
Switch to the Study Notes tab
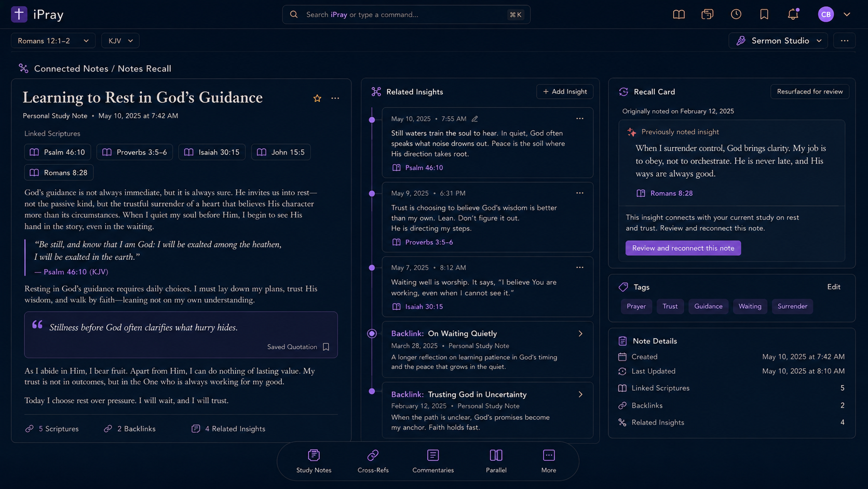tap(314, 461)
